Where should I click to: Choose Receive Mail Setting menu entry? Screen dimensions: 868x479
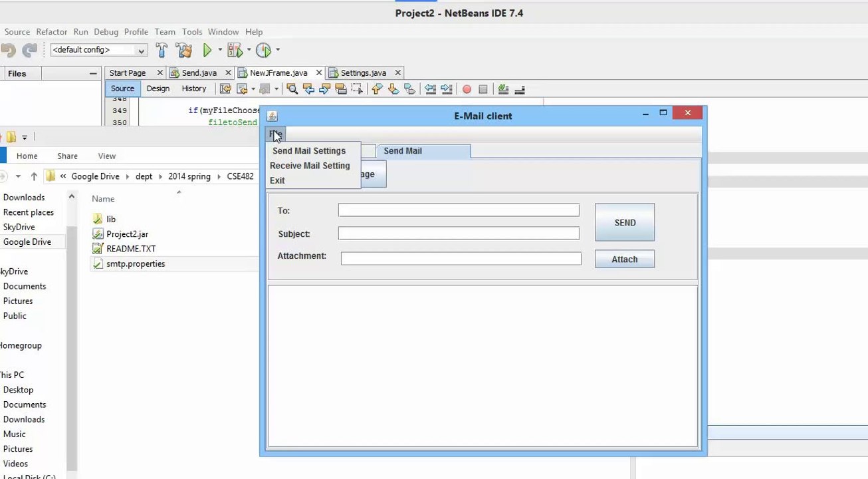point(310,166)
